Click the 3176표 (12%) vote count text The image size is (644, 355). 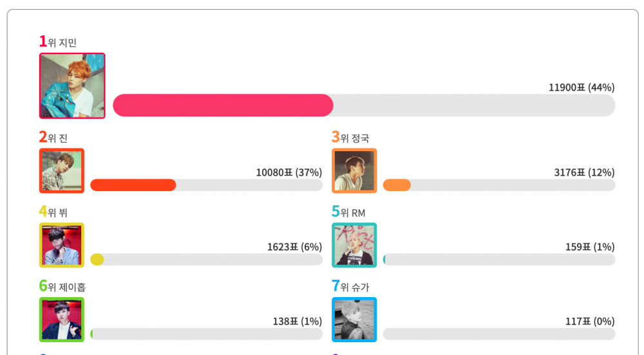pyautogui.click(x=585, y=172)
